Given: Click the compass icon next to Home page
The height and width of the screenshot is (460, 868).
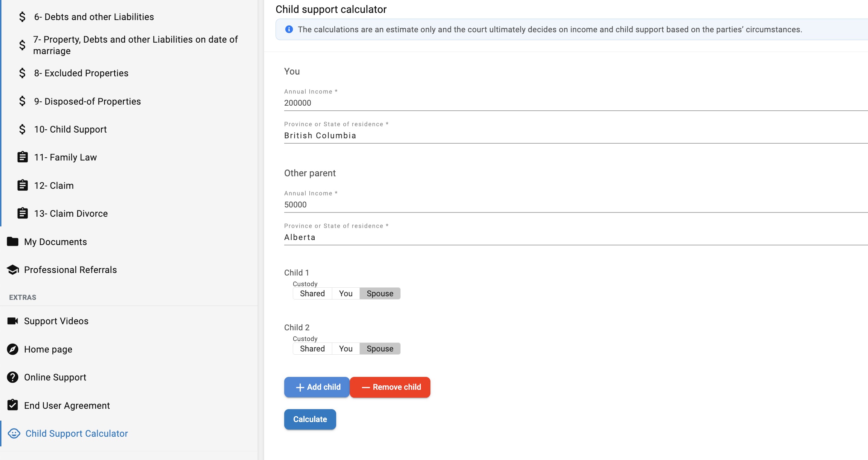Looking at the screenshot, I should 13,349.
